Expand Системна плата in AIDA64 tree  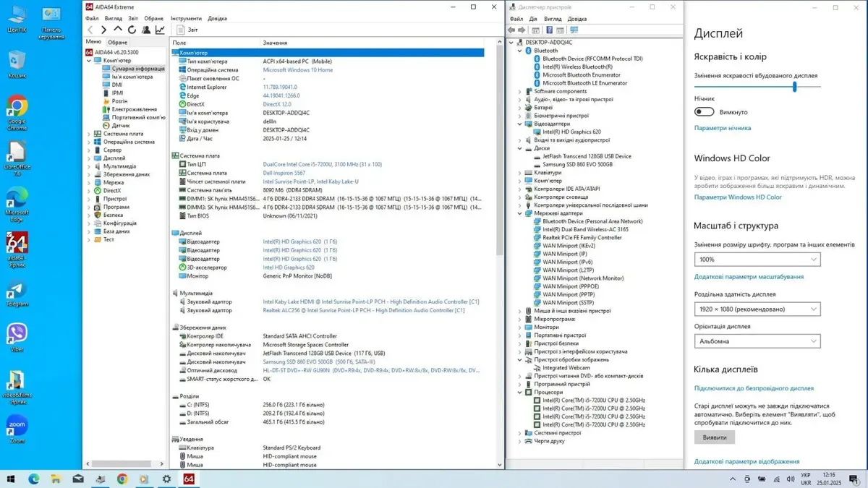[90, 134]
